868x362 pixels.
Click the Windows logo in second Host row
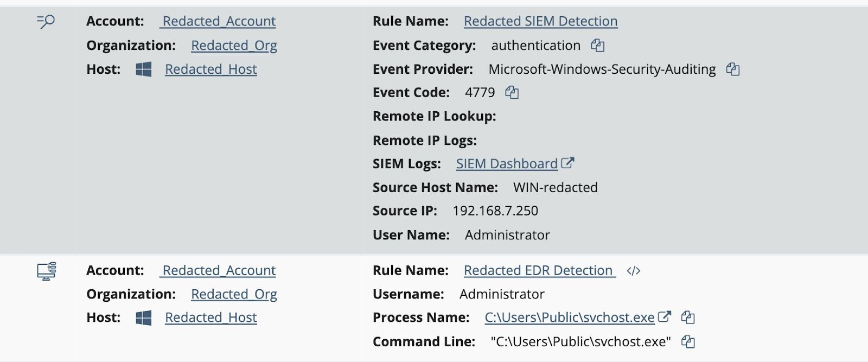[144, 318]
